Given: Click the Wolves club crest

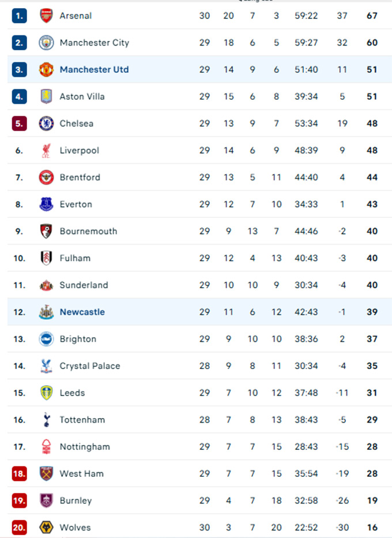Looking at the screenshot, I should coord(46,527).
